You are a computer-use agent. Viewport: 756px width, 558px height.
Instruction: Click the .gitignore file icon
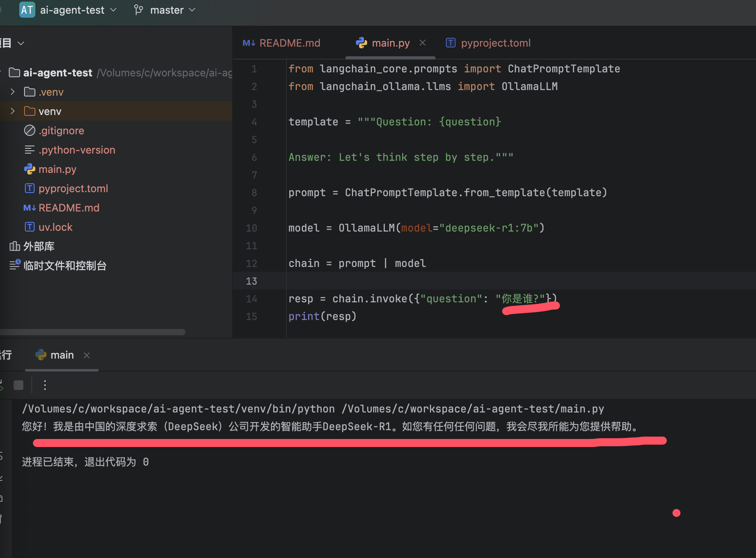30,131
